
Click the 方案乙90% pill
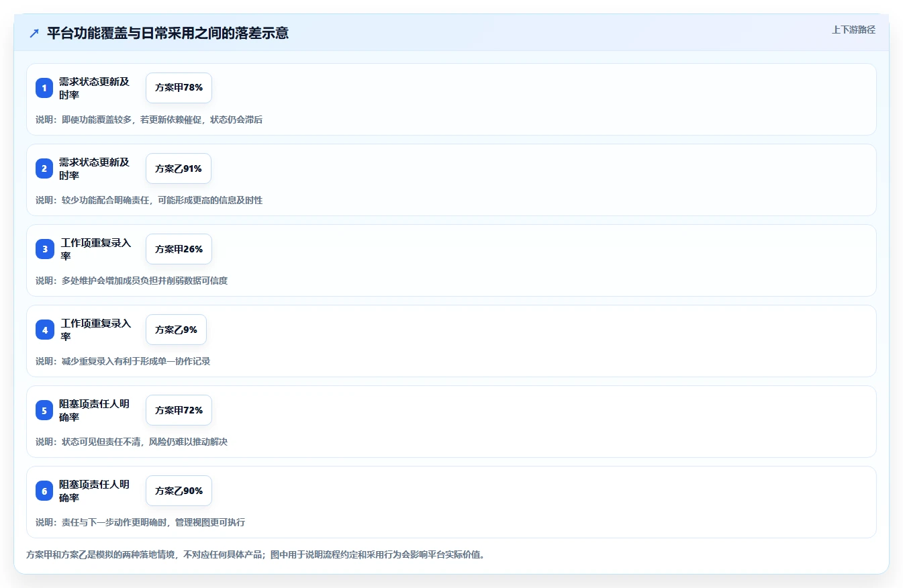(179, 491)
